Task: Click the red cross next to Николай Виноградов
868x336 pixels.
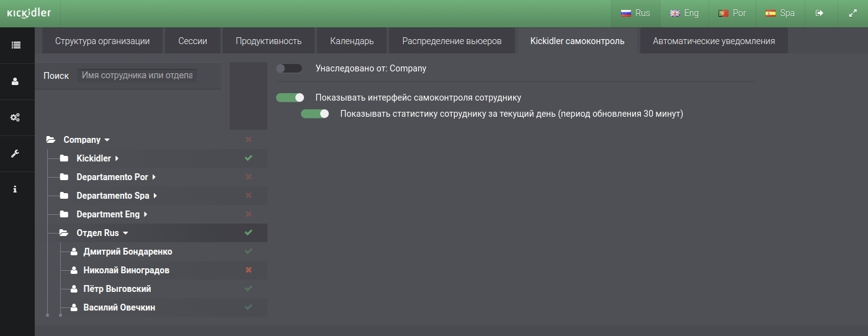Action: pos(249,270)
